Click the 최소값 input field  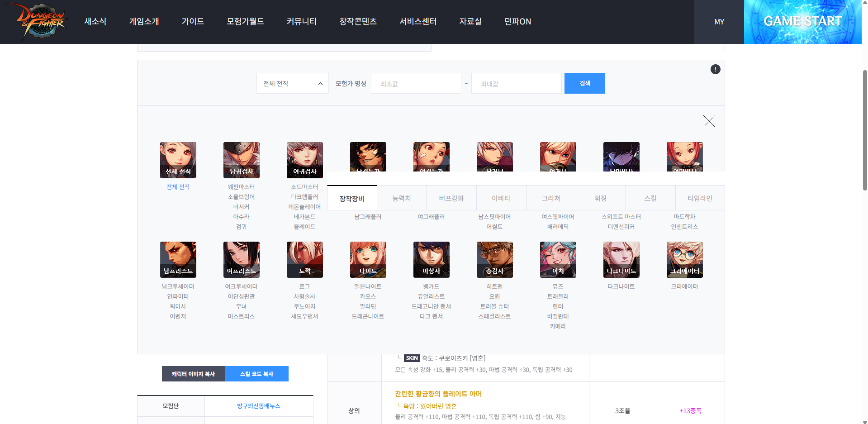[x=416, y=84]
